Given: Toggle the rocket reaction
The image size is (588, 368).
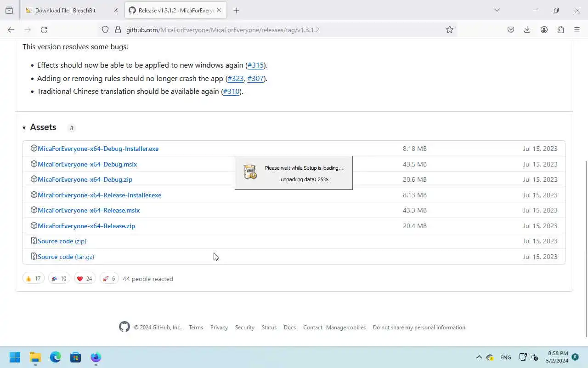Looking at the screenshot, I should coord(109,279).
